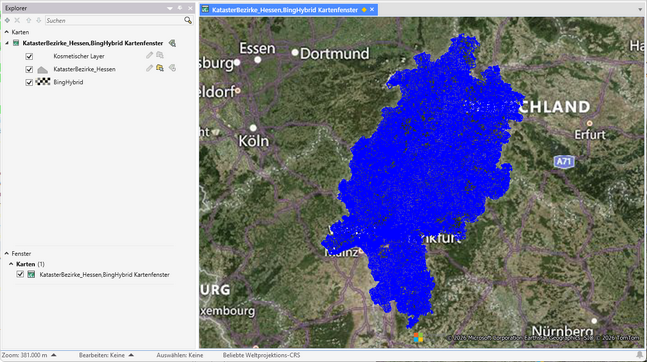Open the document tab list dropdown arrow
The height and width of the screenshot is (362, 647).
[x=640, y=9]
